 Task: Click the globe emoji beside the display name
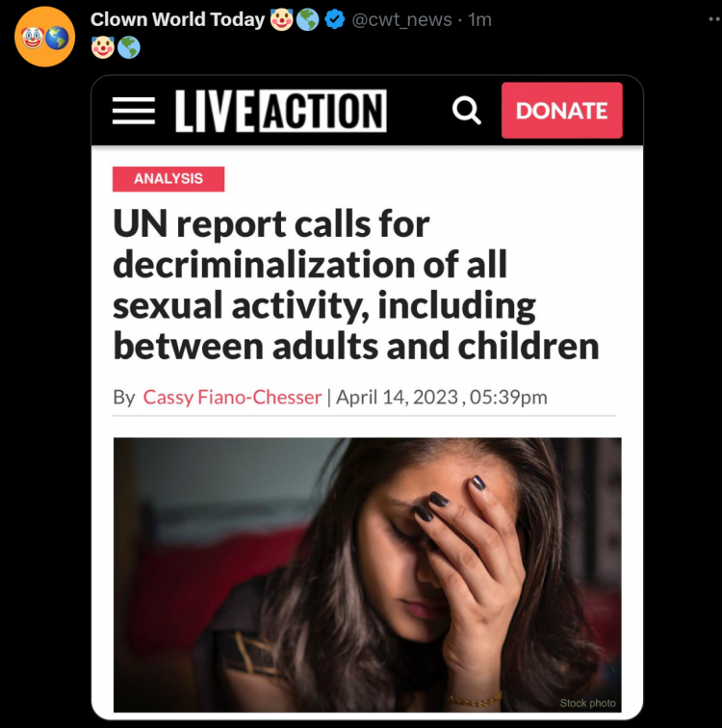pos(308,19)
